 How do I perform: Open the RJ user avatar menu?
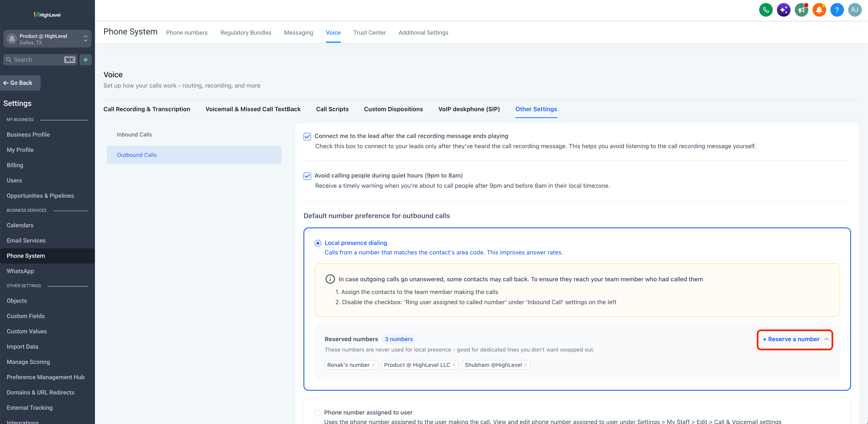click(x=855, y=10)
